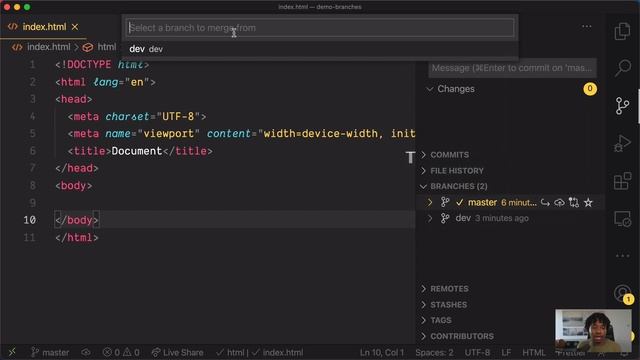The width and height of the screenshot is (640, 360).
Task: Open the Extensions view icon
Action: click(x=622, y=181)
